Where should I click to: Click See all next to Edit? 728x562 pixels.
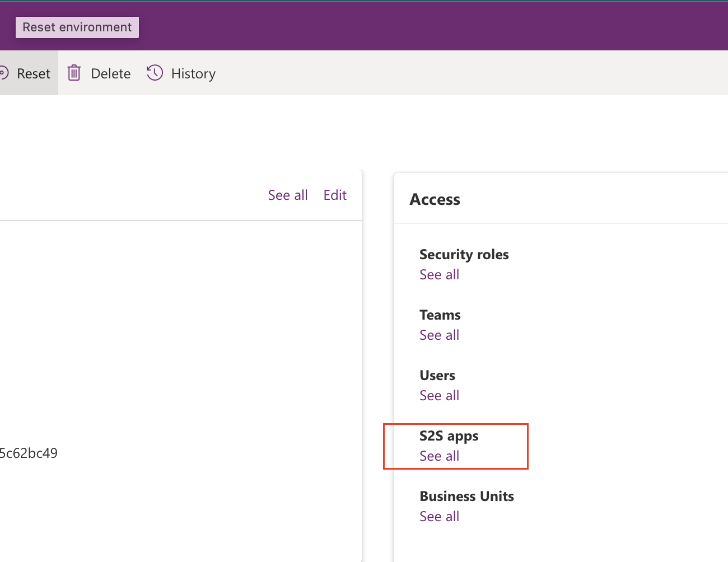288,195
